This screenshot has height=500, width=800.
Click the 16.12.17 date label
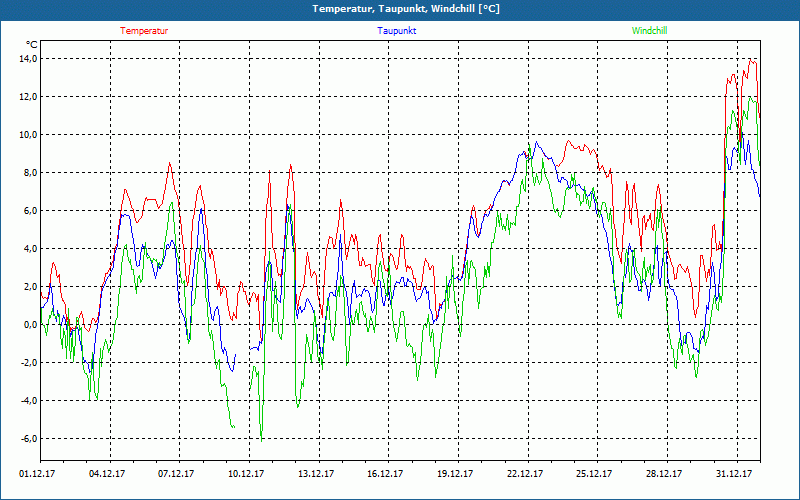coord(385,474)
